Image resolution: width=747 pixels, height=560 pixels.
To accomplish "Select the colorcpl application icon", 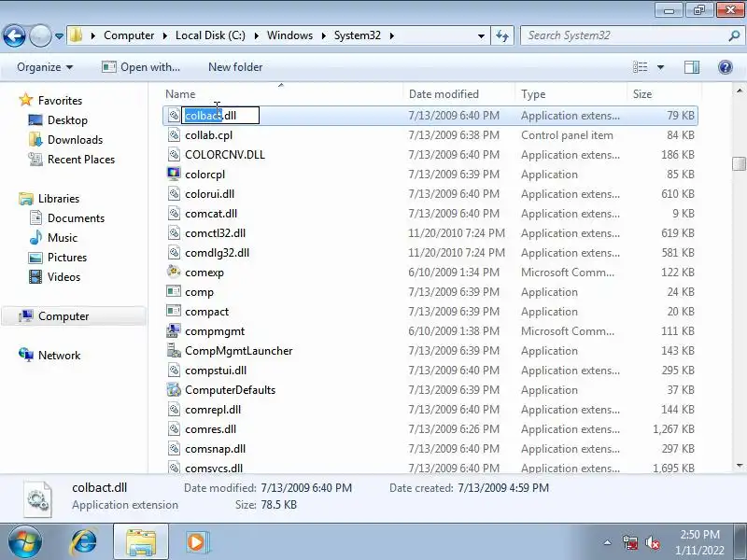I will click(x=174, y=174).
